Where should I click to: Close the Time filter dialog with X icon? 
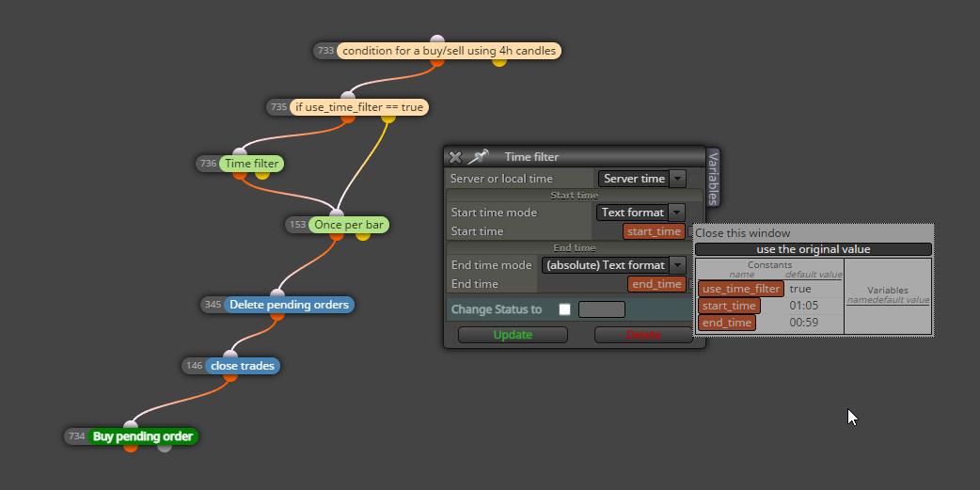click(455, 157)
